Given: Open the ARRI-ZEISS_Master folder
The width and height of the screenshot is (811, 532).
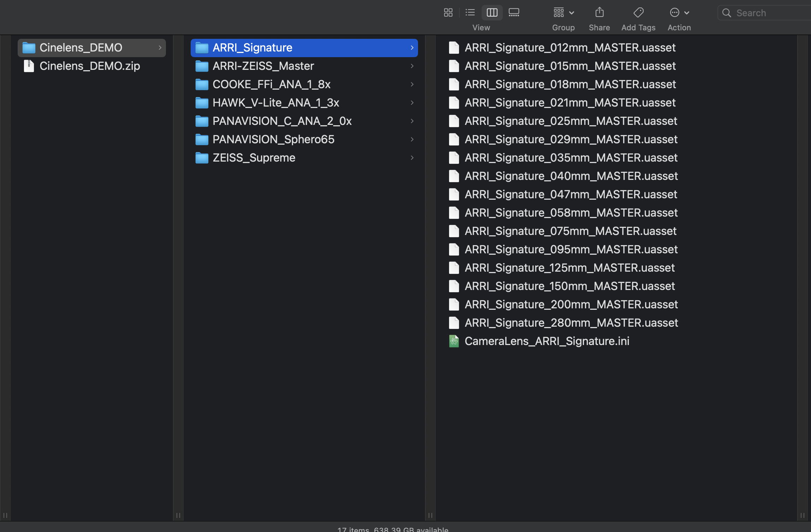Looking at the screenshot, I should tap(304, 66).
